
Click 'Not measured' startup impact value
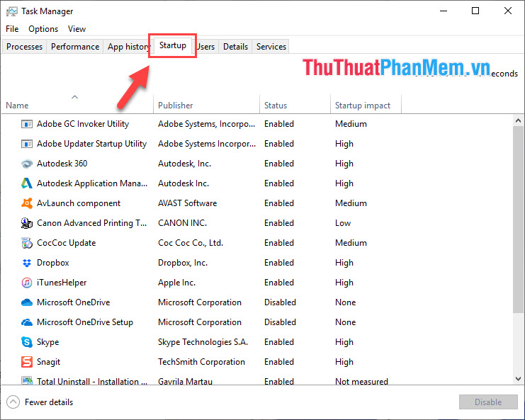click(x=361, y=381)
